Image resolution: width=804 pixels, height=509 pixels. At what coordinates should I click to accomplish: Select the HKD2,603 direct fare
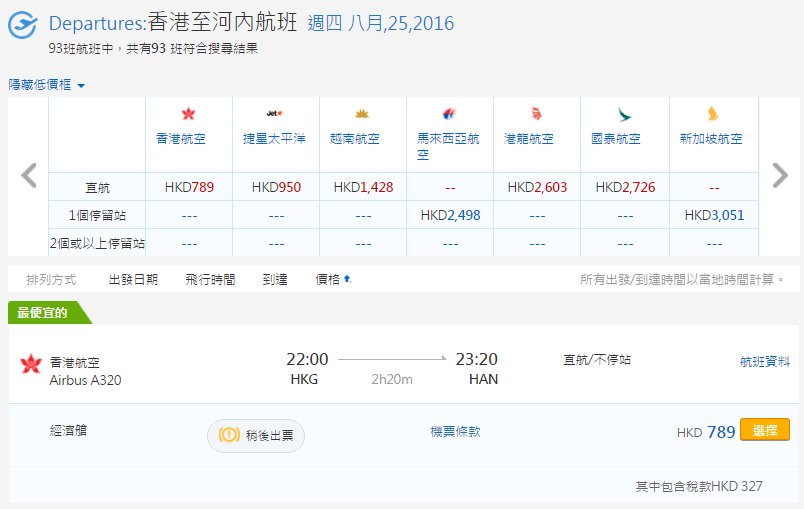coord(537,187)
